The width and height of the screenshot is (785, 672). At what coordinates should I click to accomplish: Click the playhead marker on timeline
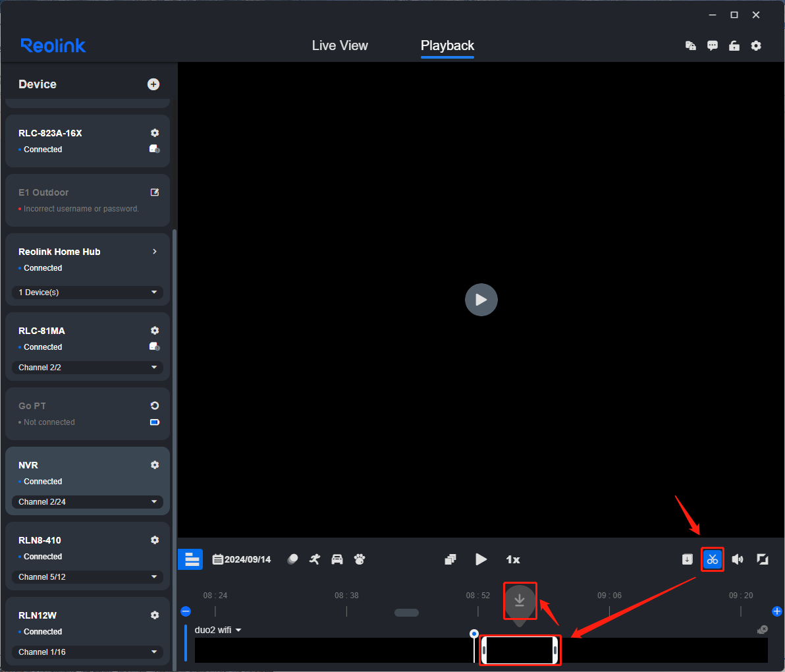[474, 634]
